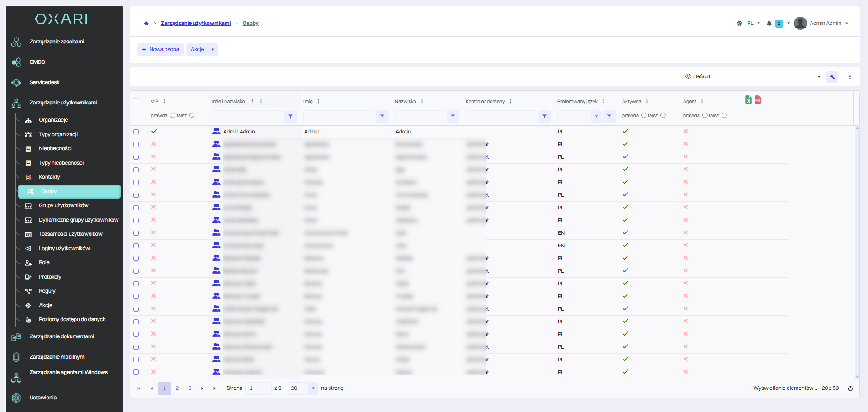
Task: Open the top bar gear settings icon
Action: click(740, 23)
